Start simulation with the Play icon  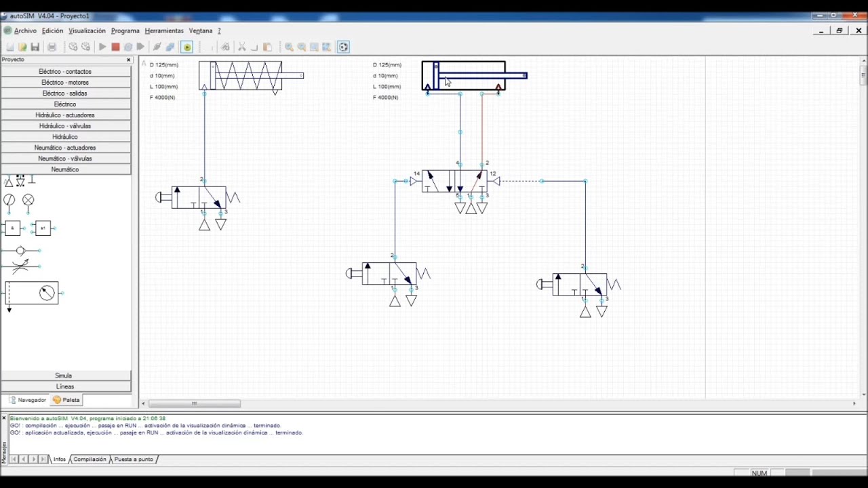[x=102, y=47]
